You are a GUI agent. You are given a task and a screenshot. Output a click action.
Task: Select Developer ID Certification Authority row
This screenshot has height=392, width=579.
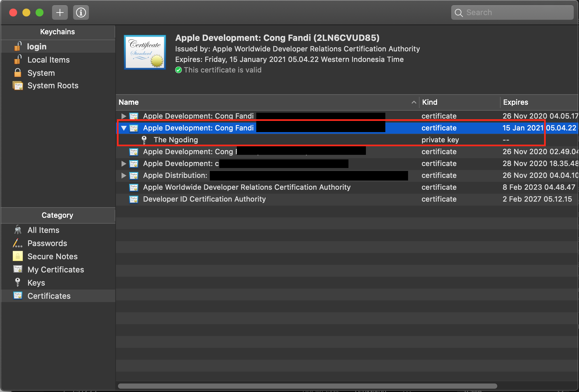[204, 199]
